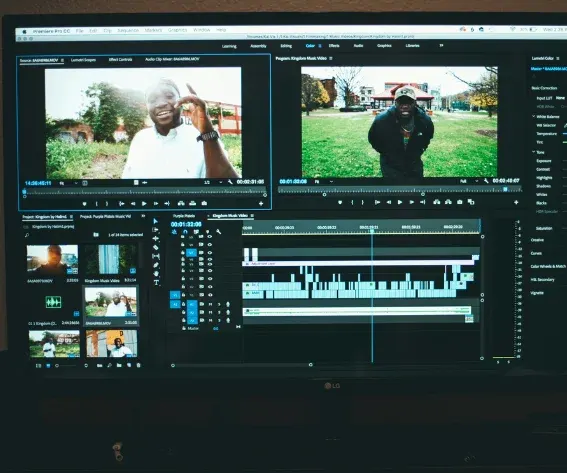Hide the highlighted video track's eye
567x473 pixels.
click(210, 253)
